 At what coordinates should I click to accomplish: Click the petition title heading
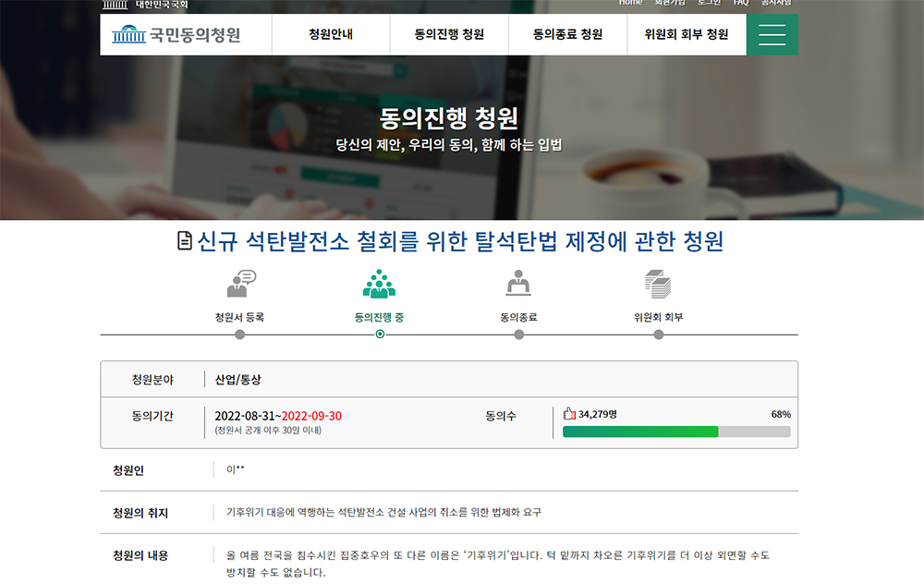[459, 241]
